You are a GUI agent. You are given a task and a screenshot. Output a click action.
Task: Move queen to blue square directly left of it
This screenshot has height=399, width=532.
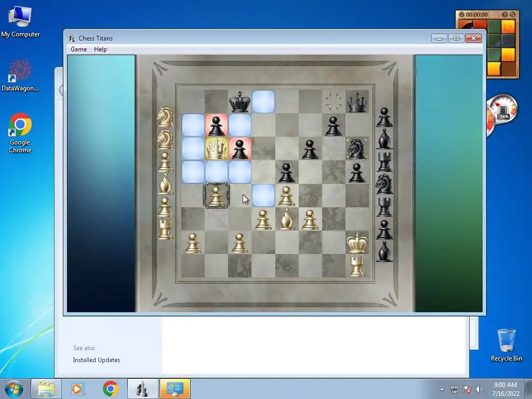(x=193, y=148)
